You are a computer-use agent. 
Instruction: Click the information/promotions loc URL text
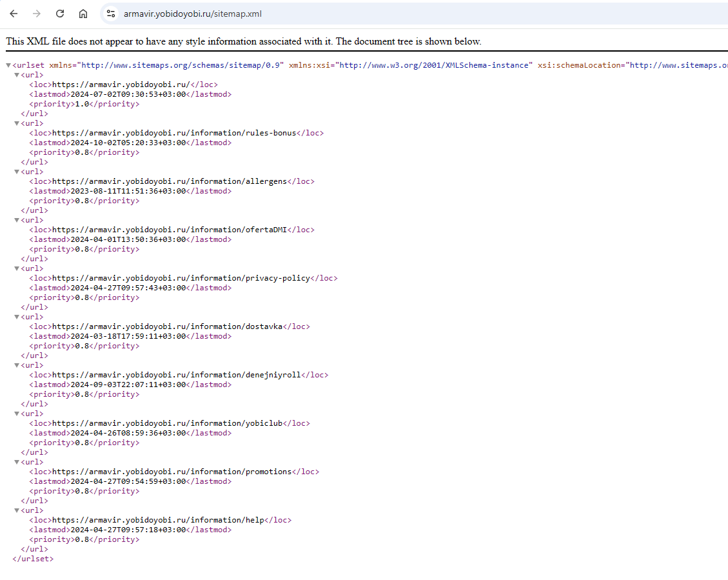tap(172, 472)
